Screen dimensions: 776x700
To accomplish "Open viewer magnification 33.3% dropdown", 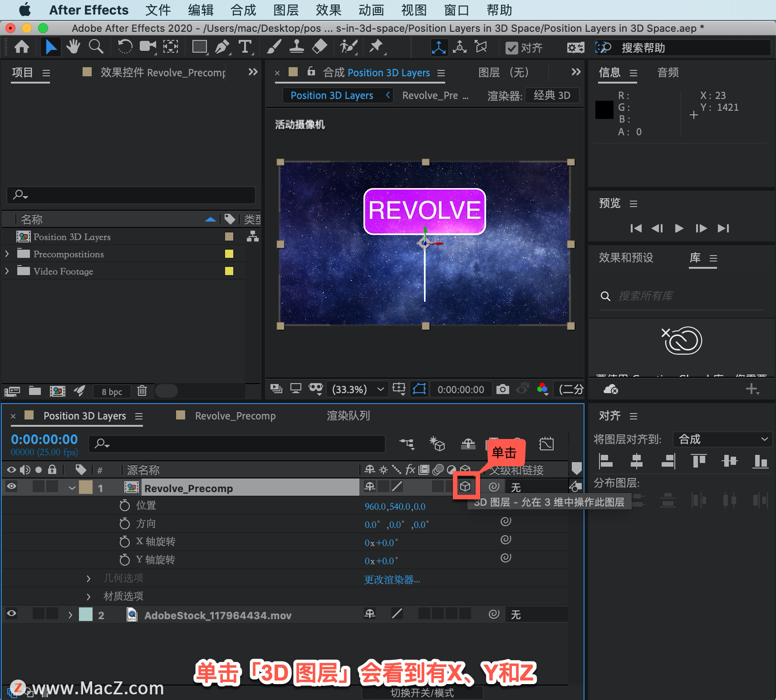I will [x=358, y=389].
